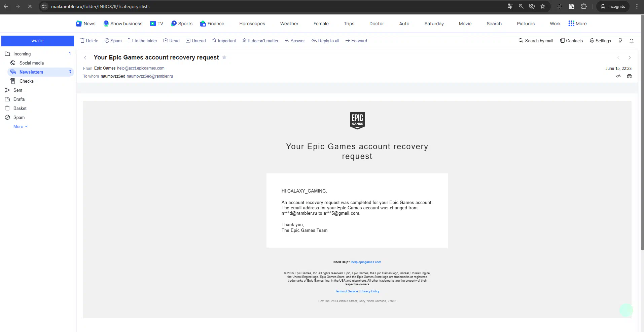Image resolution: width=644 pixels, height=332 pixels.
Task: Expand More services grid
Action: 577,24
